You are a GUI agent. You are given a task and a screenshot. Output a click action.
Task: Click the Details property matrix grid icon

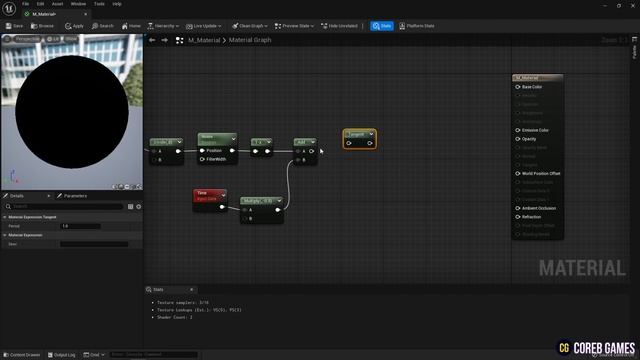pyautogui.click(x=131, y=207)
